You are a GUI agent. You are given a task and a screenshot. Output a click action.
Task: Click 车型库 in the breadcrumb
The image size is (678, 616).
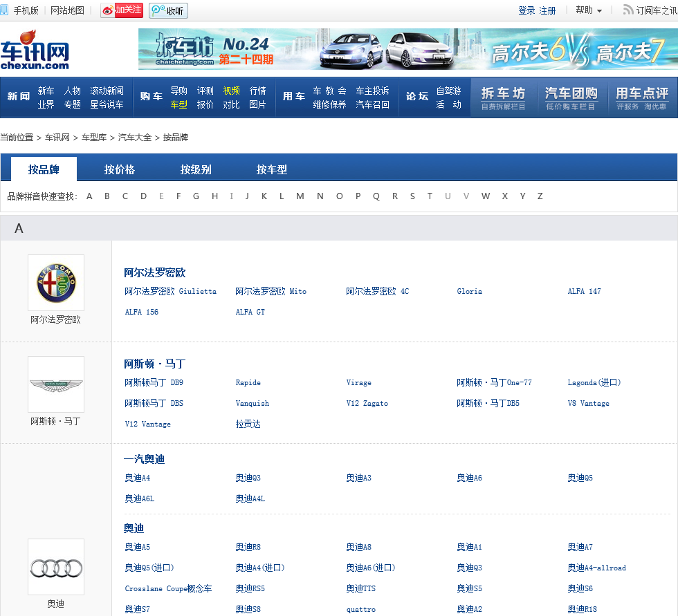tap(94, 138)
